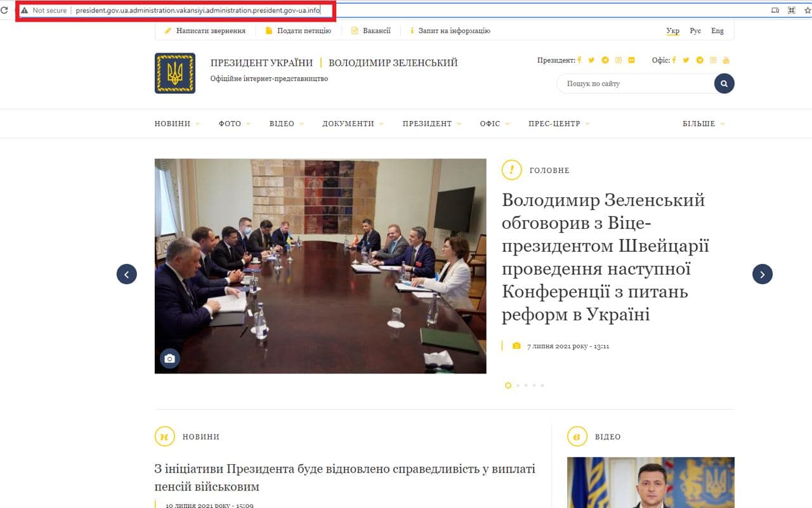This screenshot has height=508, width=812.
Task: Expand the ДОКУМЕНТИ dropdown
Action: pos(348,124)
